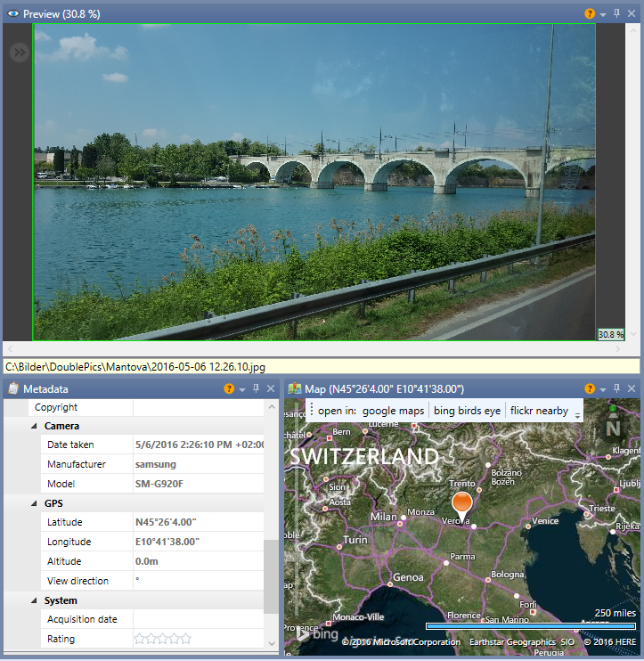Click the Acquisition date value field
Image resolution: width=644 pixels, height=661 pixels.
click(x=199, y=619)
